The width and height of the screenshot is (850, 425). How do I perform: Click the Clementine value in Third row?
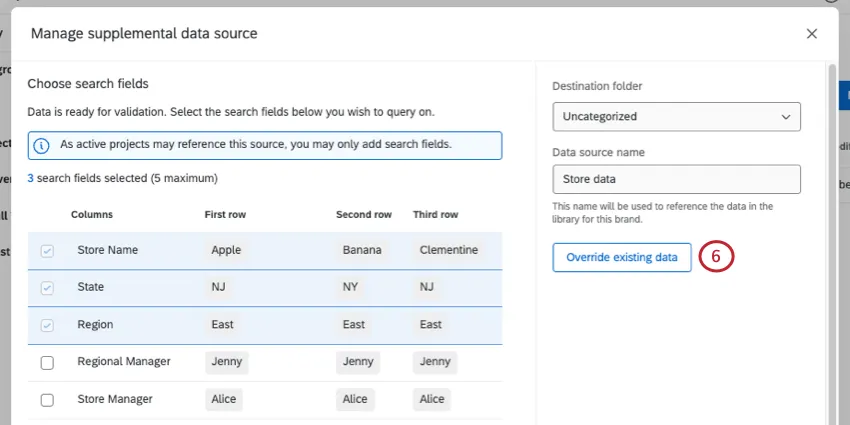click(x=449, y=250)
